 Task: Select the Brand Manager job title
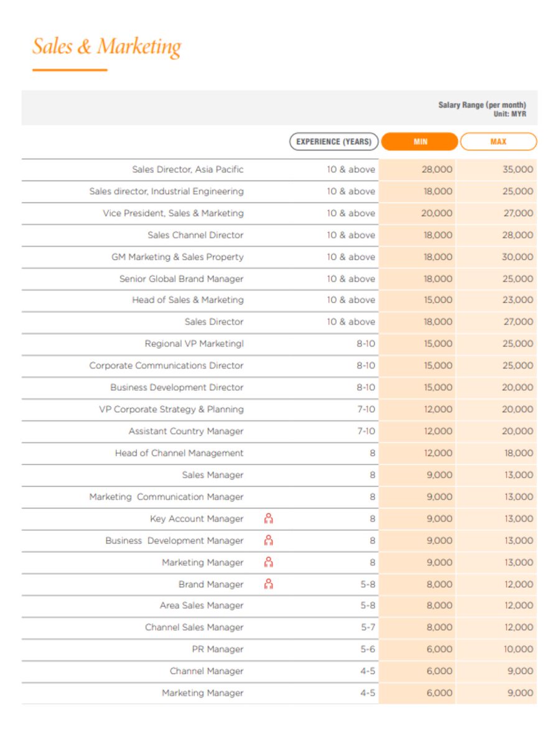pos(211,584)
